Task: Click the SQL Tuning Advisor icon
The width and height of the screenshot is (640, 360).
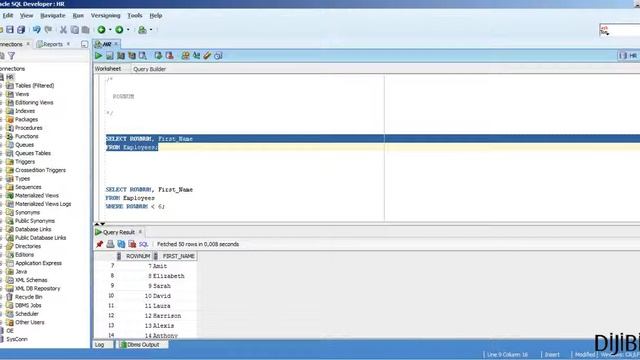Action: (142, 56)
